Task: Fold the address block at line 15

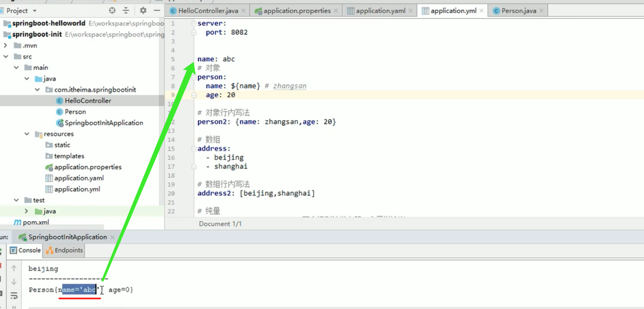Action: (x=194, y=149)
